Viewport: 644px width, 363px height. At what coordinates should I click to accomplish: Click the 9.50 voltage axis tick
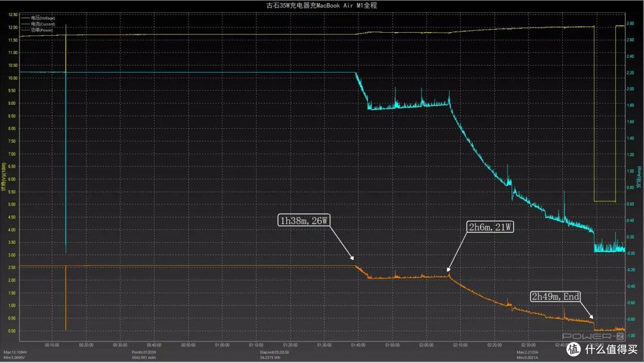pyautogui.click(x=13, y=91)
